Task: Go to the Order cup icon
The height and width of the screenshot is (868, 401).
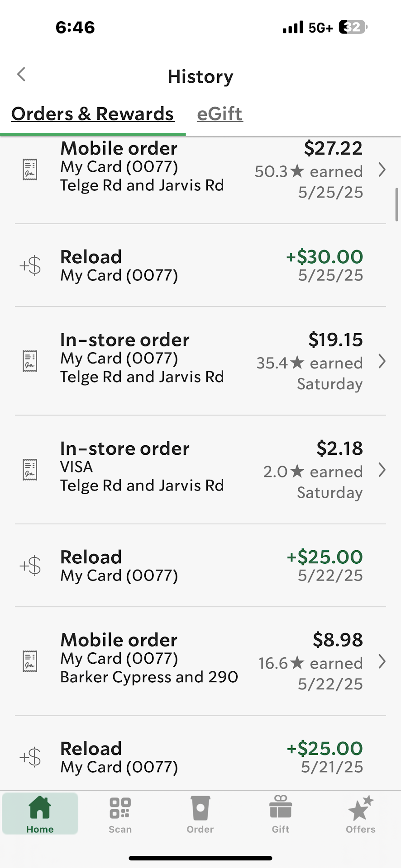Action: tap(200, 815)
